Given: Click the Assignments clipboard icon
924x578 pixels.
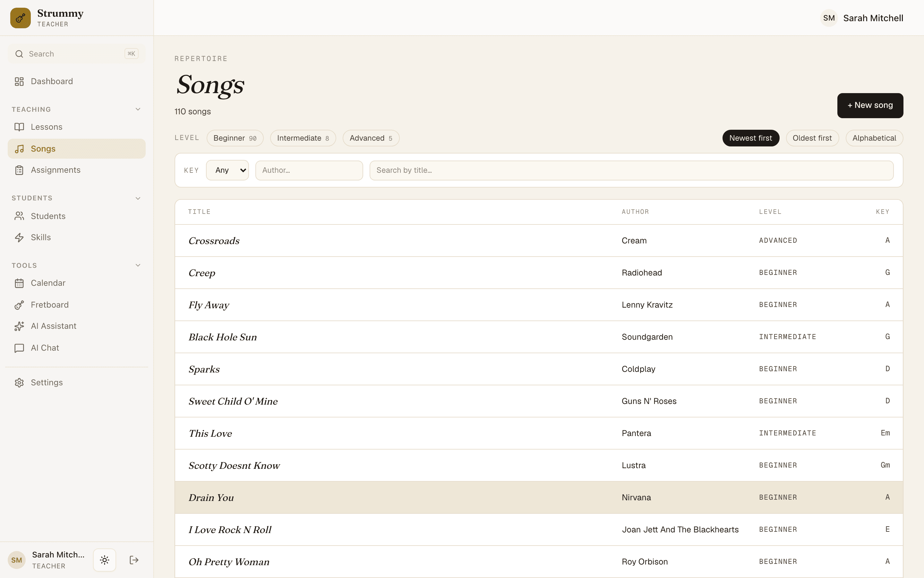Looking at the screenshot, I should coord(19,170).
